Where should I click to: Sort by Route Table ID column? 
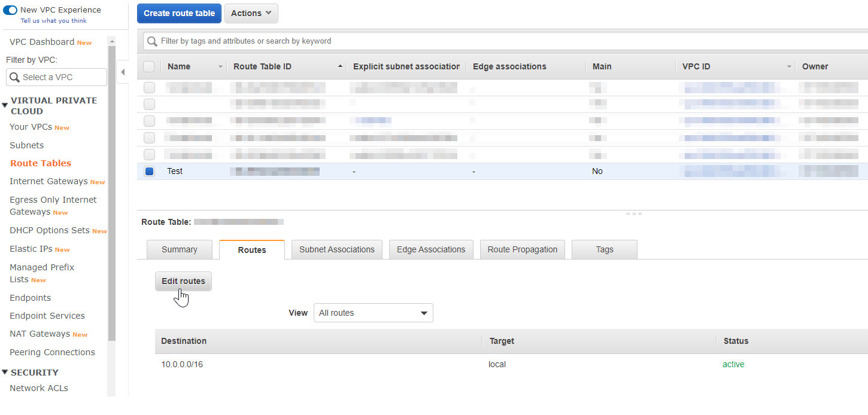click(262, 66)
